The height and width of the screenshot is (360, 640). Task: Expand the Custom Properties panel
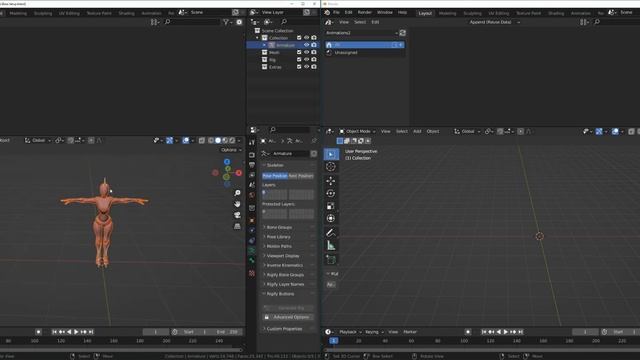[288, 329]
